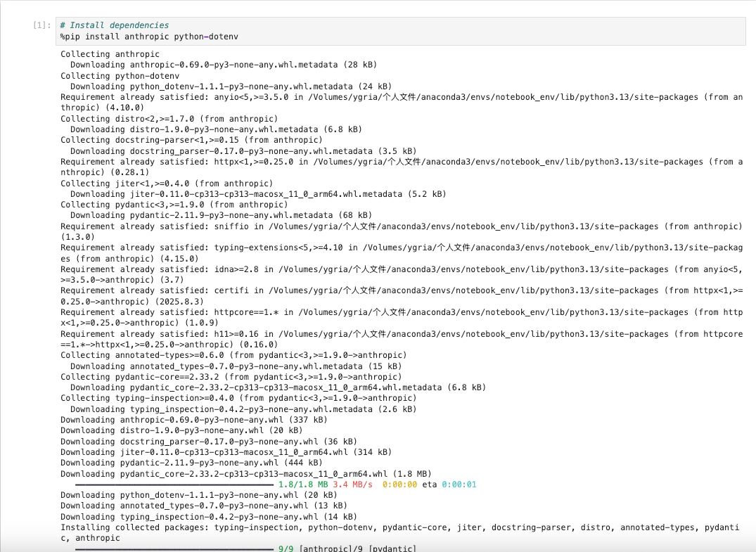This screenshot has height=552, width=756.
Task: Click the typing_inspection wheel (14 kB) download line
Action: (x=203, y=517)
